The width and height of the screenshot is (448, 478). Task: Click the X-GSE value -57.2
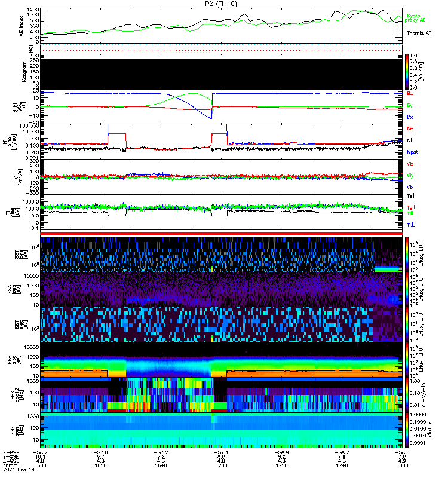(161, 453)
